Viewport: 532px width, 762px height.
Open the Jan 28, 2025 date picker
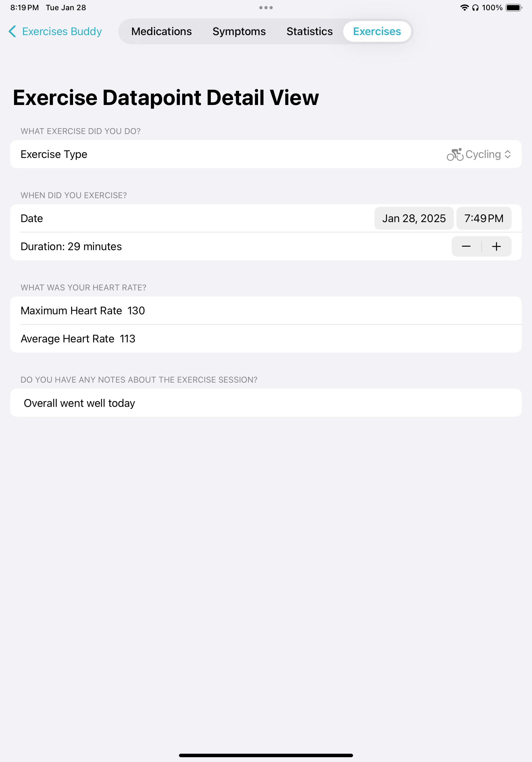pos(414,218)
